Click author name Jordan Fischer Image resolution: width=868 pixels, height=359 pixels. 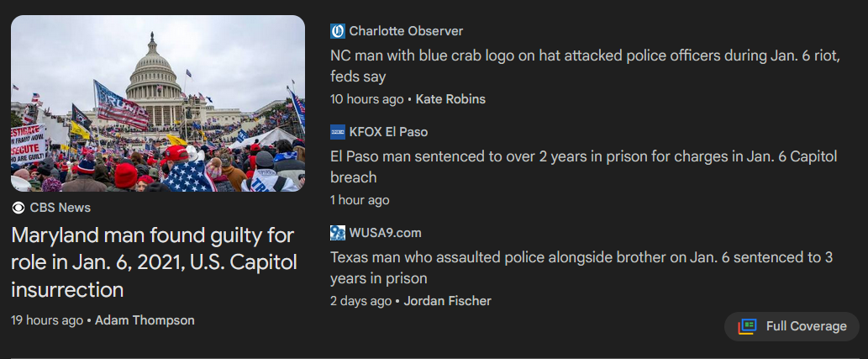coord(447,301)
